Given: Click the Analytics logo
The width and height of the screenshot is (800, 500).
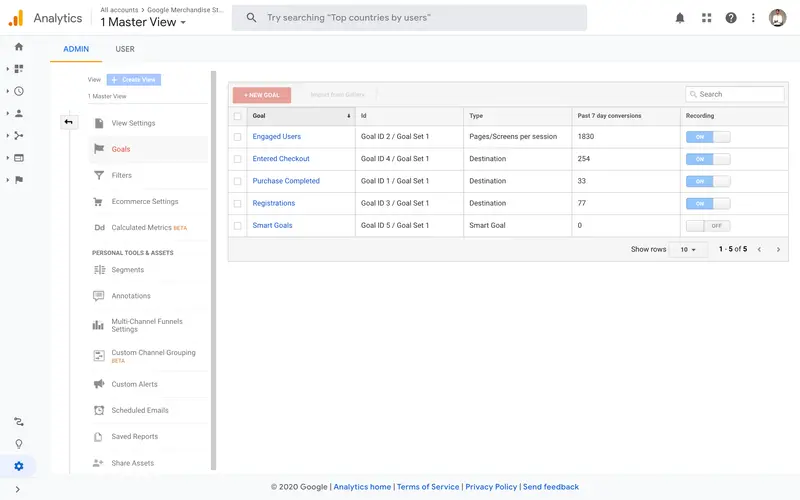Looking at the screenshot, I should coord(16,18).
